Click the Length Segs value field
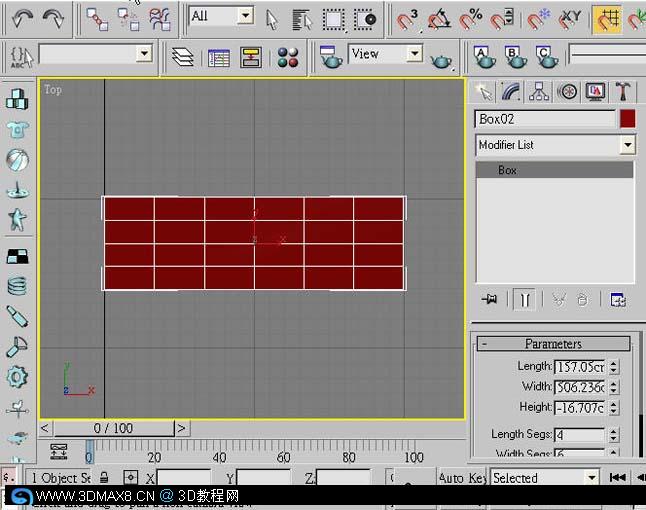 [580, 435]
